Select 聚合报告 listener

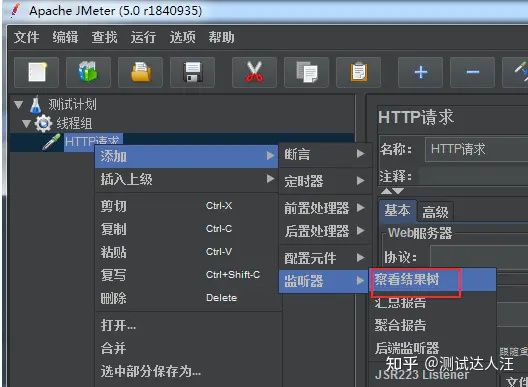[433, 325]
